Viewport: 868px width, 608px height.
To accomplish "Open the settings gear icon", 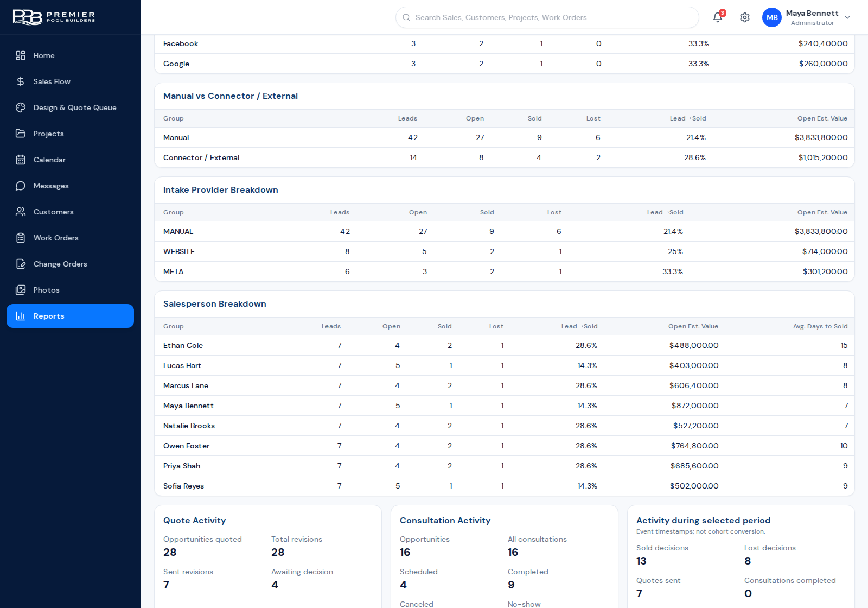I will [745, 17].
